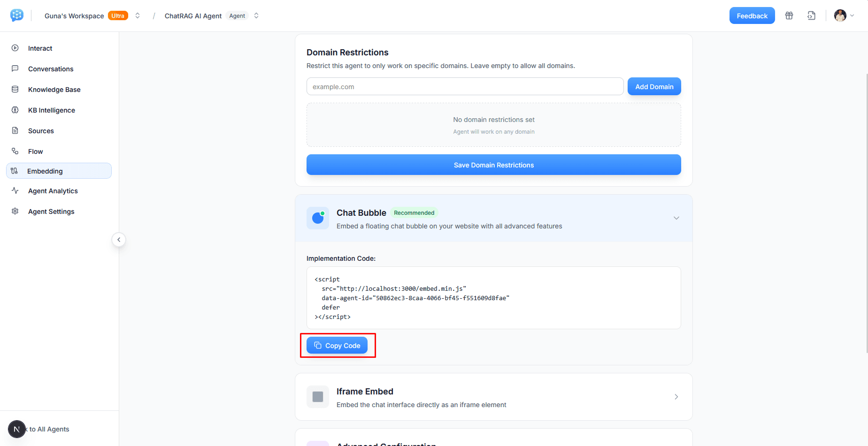Click the Feedback button
This screenshot has width=868, height=446.
click(x=752, y=15)
